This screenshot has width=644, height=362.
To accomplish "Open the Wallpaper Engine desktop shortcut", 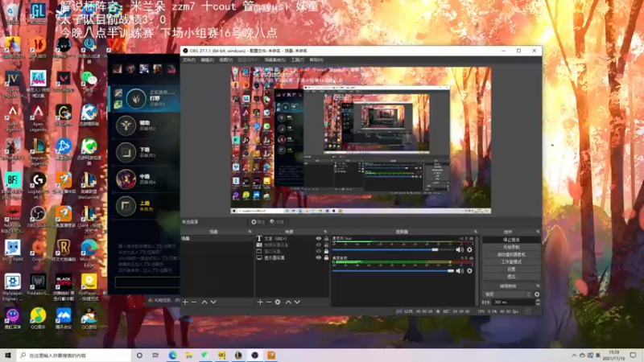I will point(12,285).
